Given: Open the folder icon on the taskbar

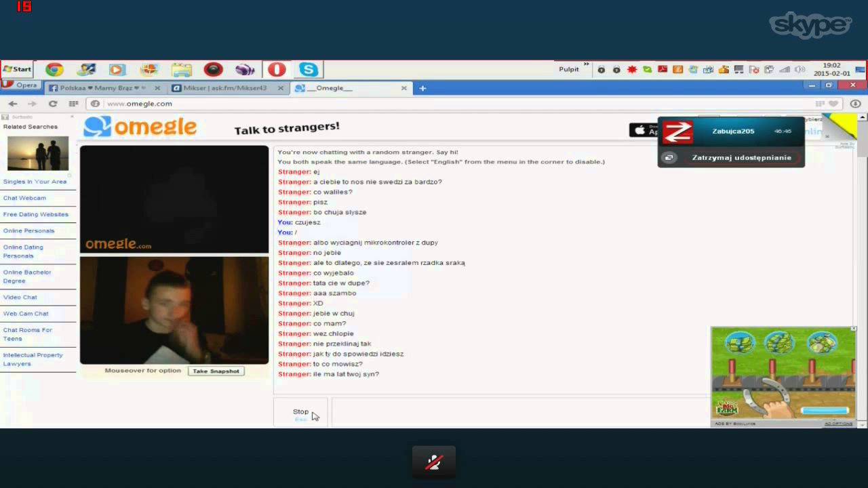Looking at the screenshot, I should click(181, 69).
